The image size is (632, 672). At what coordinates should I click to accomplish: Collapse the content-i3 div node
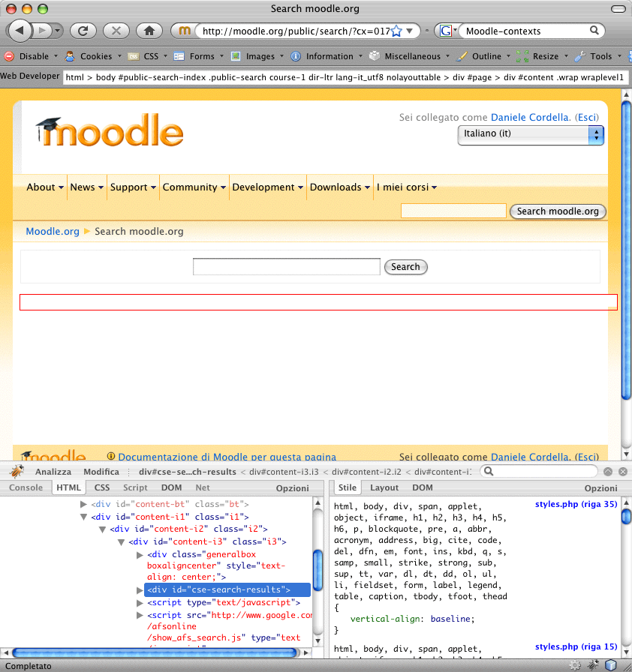122,542
